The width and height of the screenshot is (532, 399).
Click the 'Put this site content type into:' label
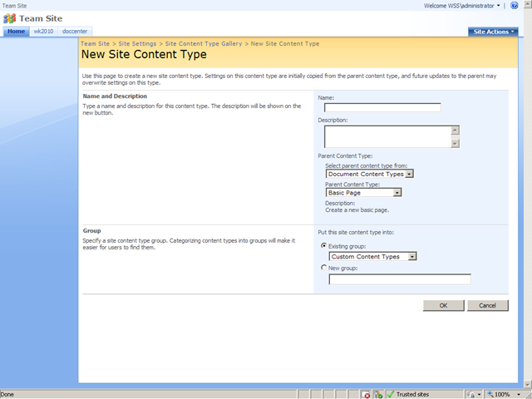(x=356, y=233)
